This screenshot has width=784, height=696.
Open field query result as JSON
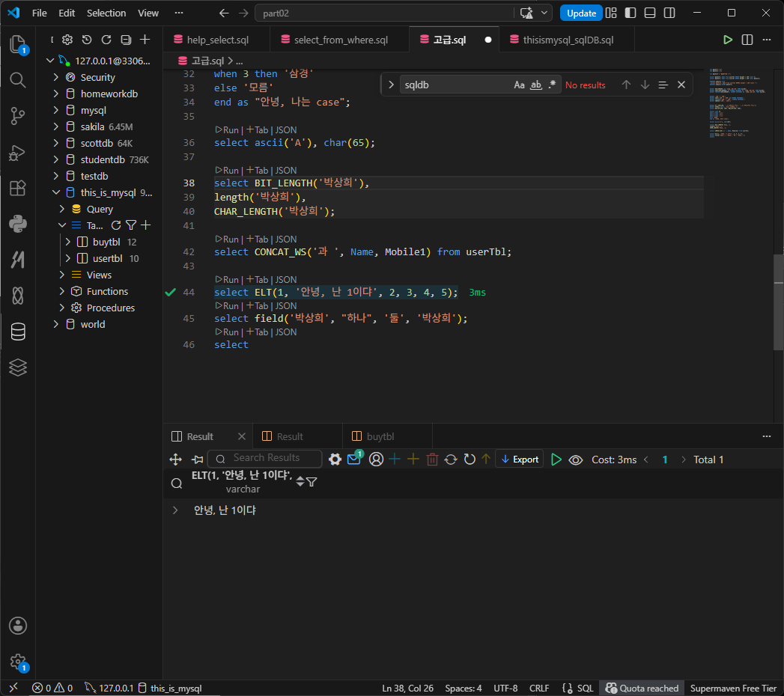click(286, 306)
